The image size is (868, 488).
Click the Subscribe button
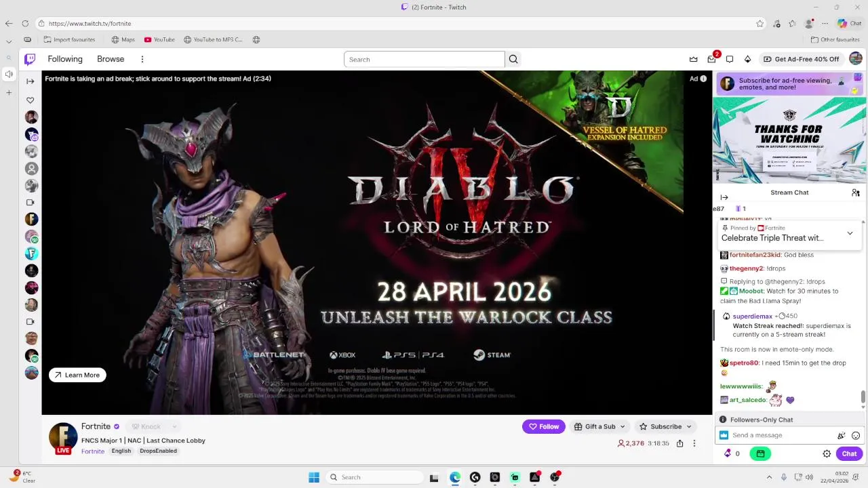(661, 426)
